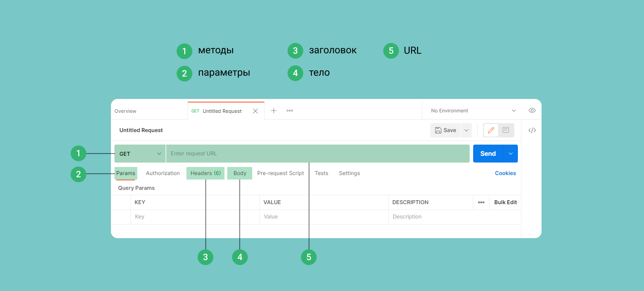Click the plus icon to open new tab
Image resolution: width=644 pixels, height=291 pixels.
(x=274, y=111)
